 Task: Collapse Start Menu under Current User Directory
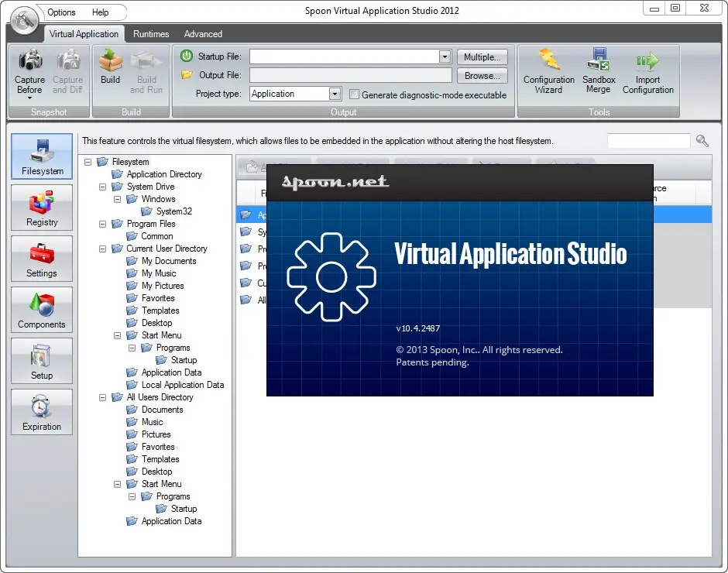118,335
